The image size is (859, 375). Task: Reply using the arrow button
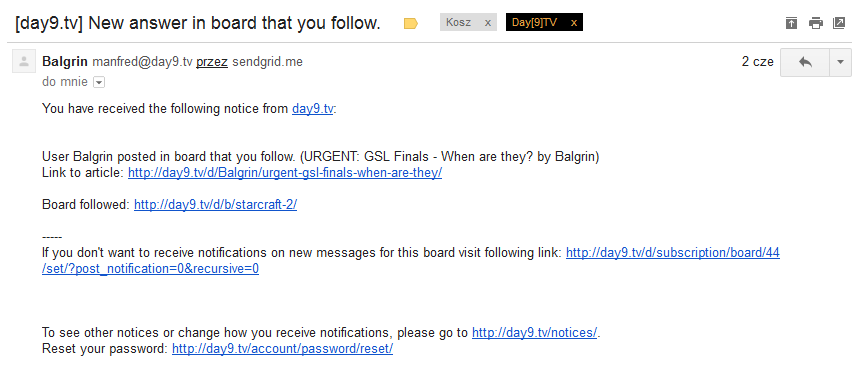coord(805,62)
